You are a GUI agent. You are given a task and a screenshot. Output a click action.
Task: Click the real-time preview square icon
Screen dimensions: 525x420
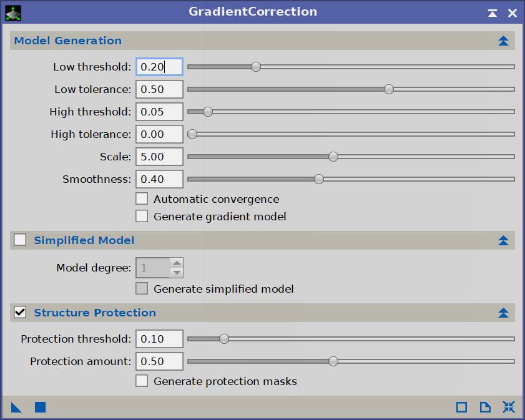click(x=462, y=408)
